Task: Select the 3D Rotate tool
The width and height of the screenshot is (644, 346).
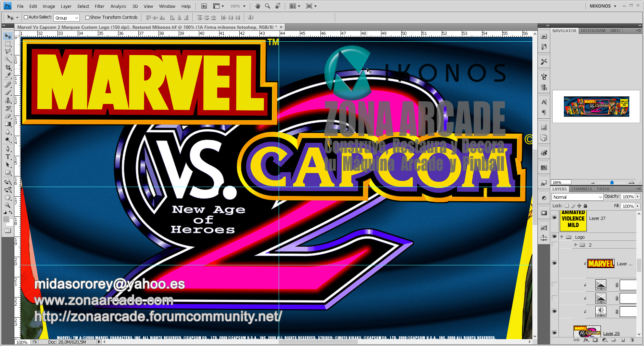Action: coord(8,182)
